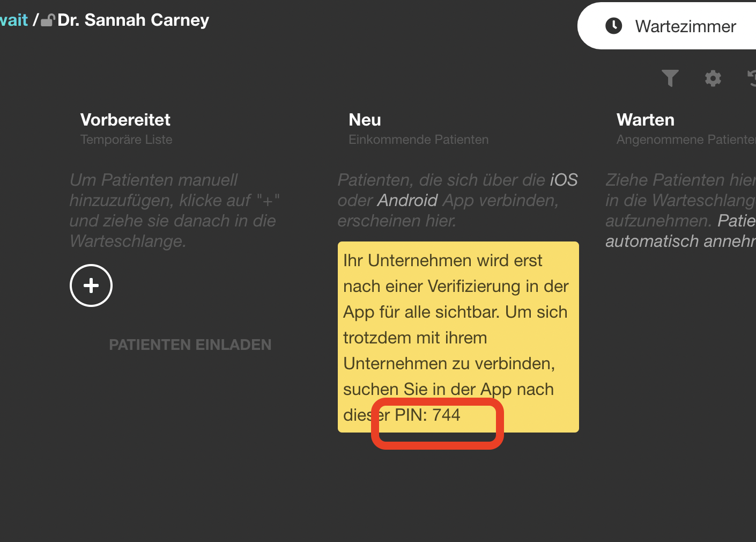Image resolution: width=756 pixels, height=542 pixels.
Task: Click the Einkommende Patienten subtitle
Action: [418, 140]
